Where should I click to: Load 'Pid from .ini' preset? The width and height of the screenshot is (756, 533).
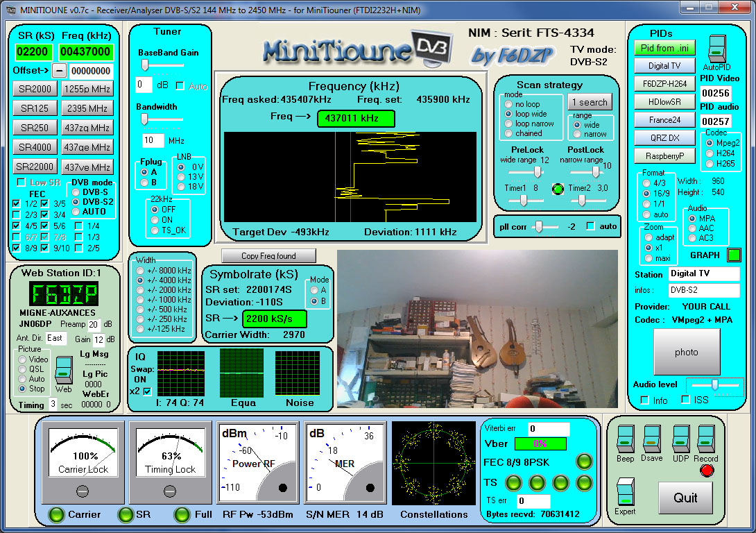coord(664,49)
